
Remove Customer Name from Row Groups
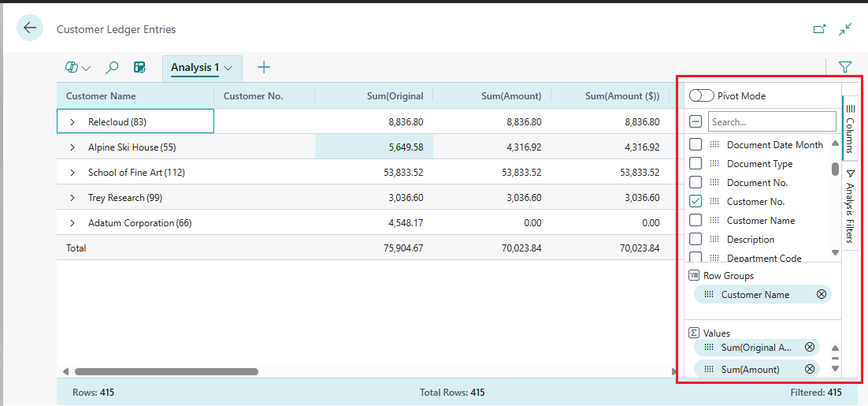click(822, 295)
